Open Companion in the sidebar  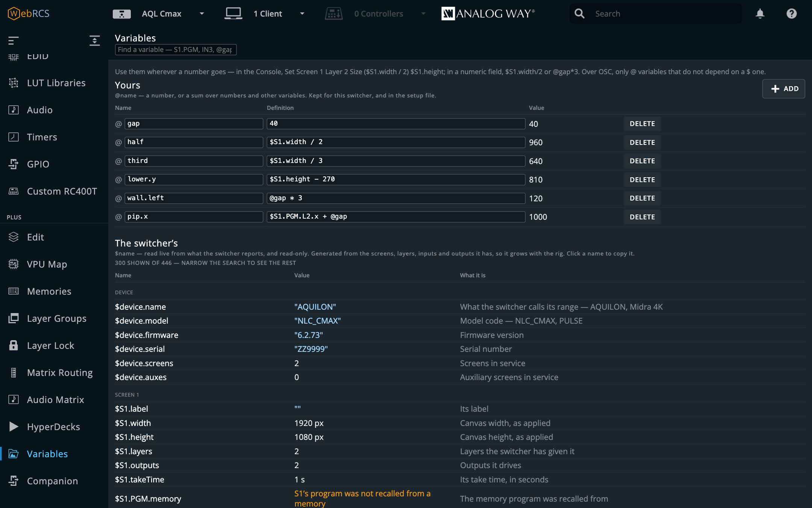(x=52, y=481)
